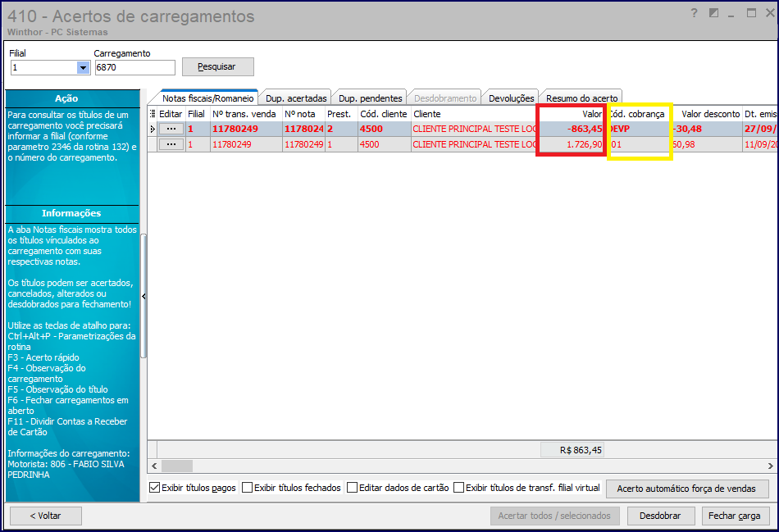Click the window theme toggle icon in title bar
The width and height of the screenshot is (779, 532).
click(x=713, y=13)
